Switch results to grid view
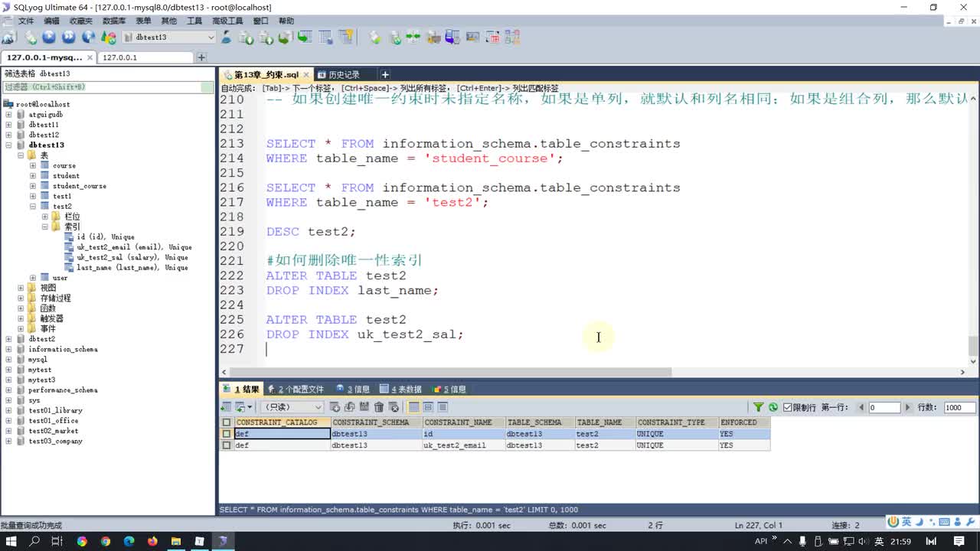980x551 pixels. click(413, 407)
